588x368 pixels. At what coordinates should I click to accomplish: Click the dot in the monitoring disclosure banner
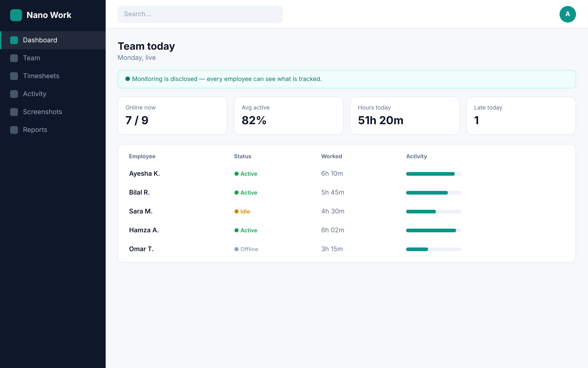click(x=127, y=79)
